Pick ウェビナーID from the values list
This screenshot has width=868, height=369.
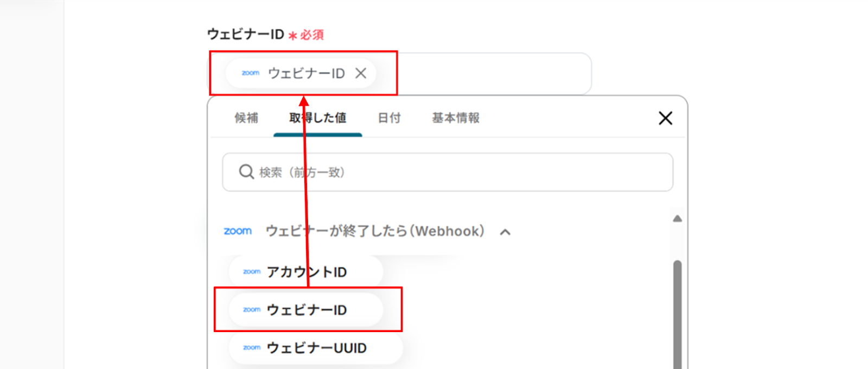coord(307,310)
